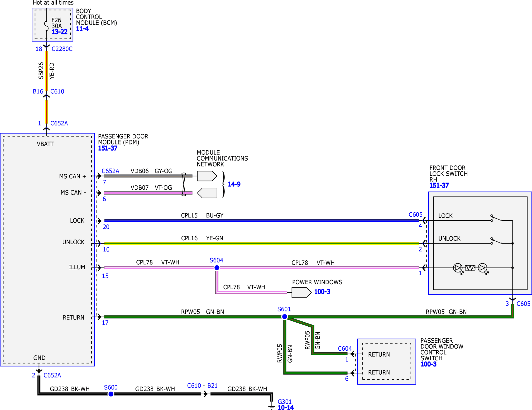Click the blue CPL15 BU-GY wire

261,221
